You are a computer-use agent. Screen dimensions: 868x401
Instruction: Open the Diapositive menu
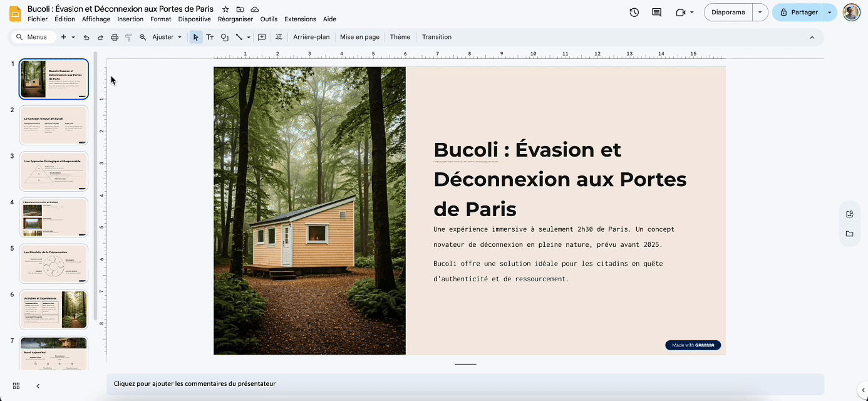point(195,19)
